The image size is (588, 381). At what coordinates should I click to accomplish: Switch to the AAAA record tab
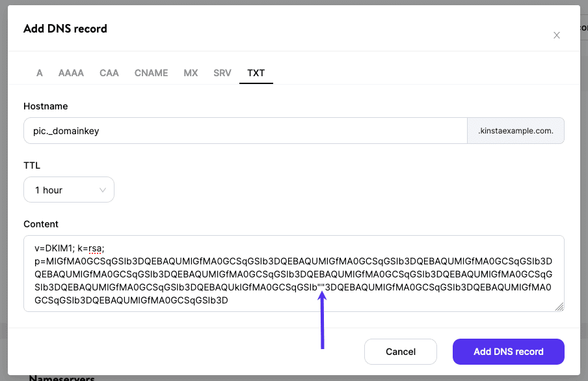click(70, 73)
